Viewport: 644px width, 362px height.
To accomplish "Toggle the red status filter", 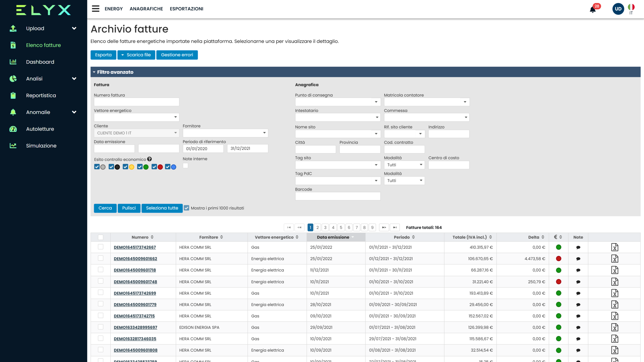I will click(x=154, y=167).
